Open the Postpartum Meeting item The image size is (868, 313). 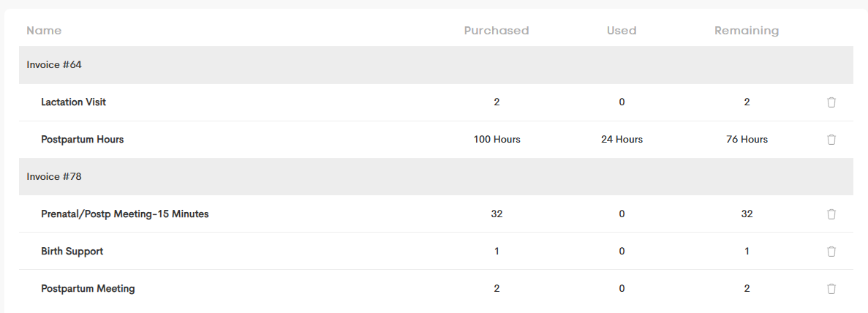[x=88, y=289]
